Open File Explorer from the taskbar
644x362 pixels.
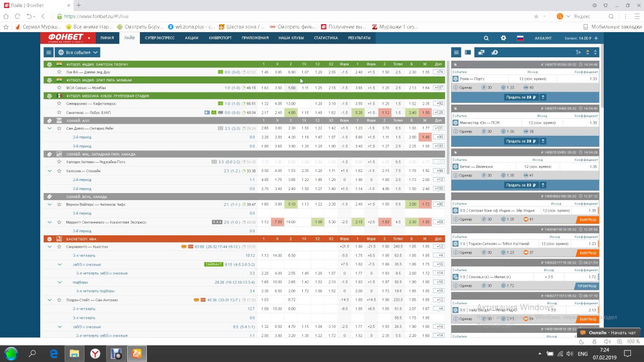click(74, 353)
